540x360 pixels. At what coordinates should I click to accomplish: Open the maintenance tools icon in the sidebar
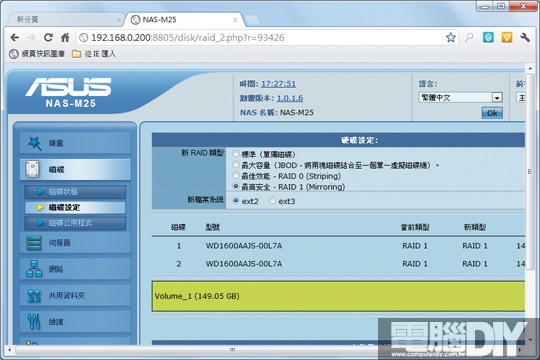tap(34, 321)
